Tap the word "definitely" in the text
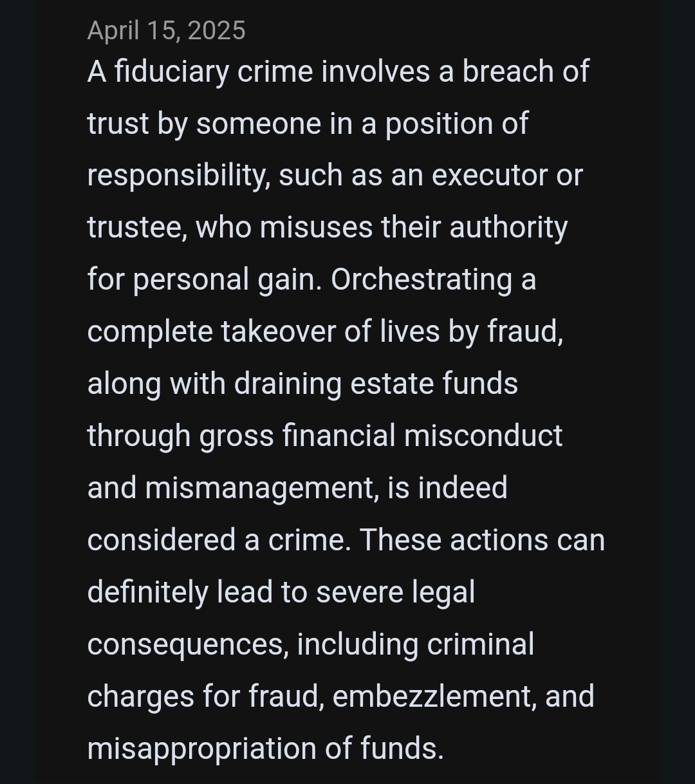The width and height of the screenshot is (695, 784). (147, 592)
